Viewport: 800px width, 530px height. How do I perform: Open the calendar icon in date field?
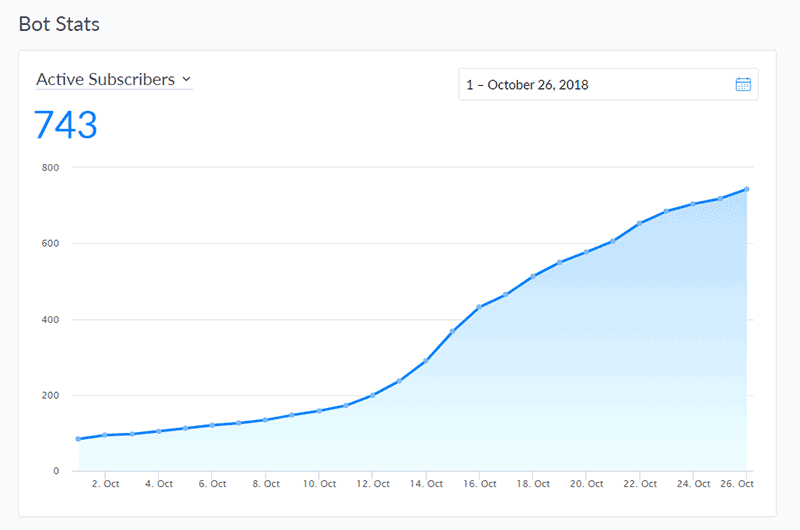(x=743, y=84)
